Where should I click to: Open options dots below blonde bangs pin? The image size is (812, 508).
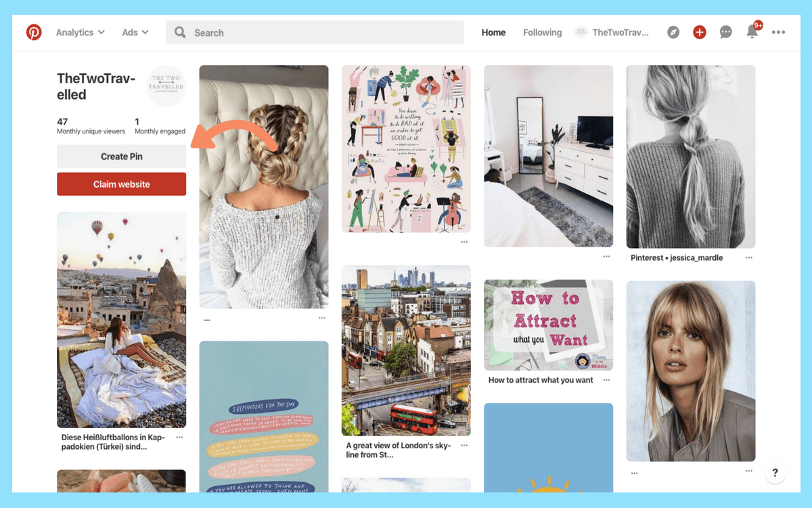click(x=749, y=471)
